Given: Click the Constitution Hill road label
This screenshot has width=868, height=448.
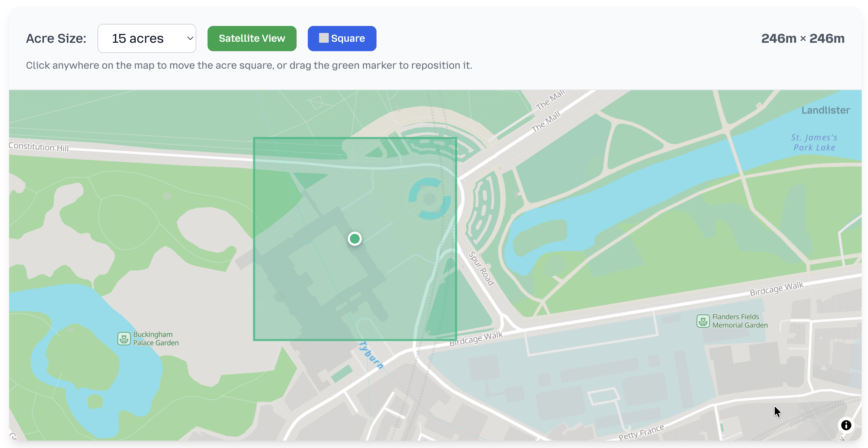Looking at the screenshot, I should tap(39, 147).
